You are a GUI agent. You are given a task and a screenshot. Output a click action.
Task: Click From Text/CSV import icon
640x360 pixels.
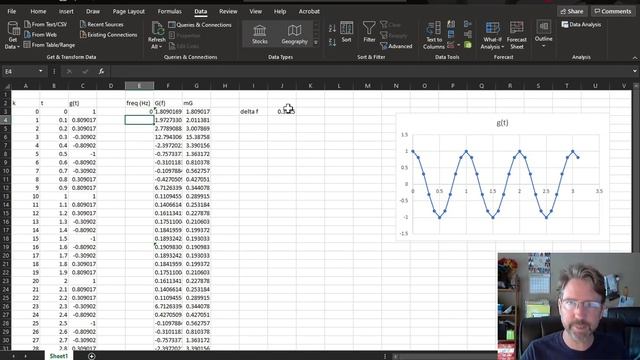[27, 24]
